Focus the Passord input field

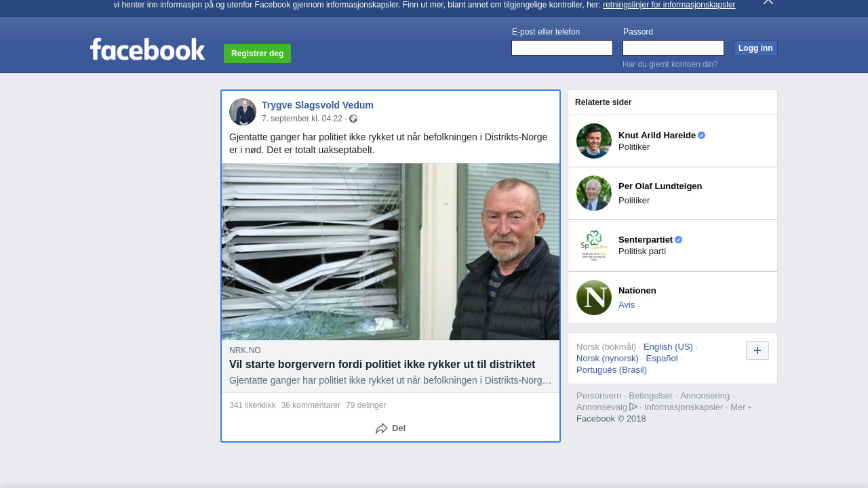[673, 47]
